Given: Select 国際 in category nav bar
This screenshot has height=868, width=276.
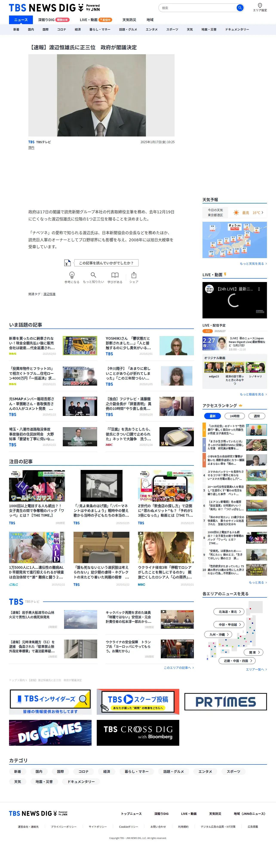Looking at the screenshot, I should click(x=45, y=29).
